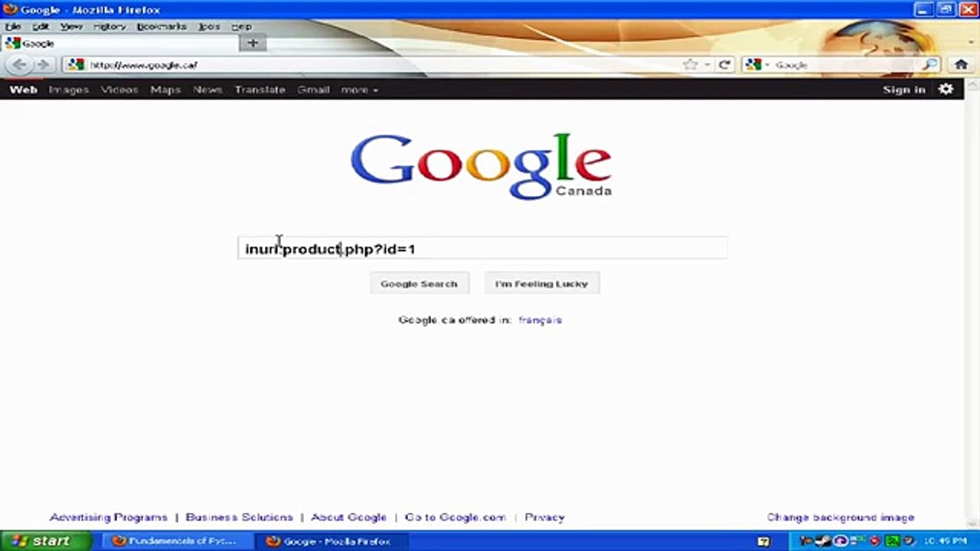Click Change background image link
This screenshot has width=980, height=551.
[841, 517]
